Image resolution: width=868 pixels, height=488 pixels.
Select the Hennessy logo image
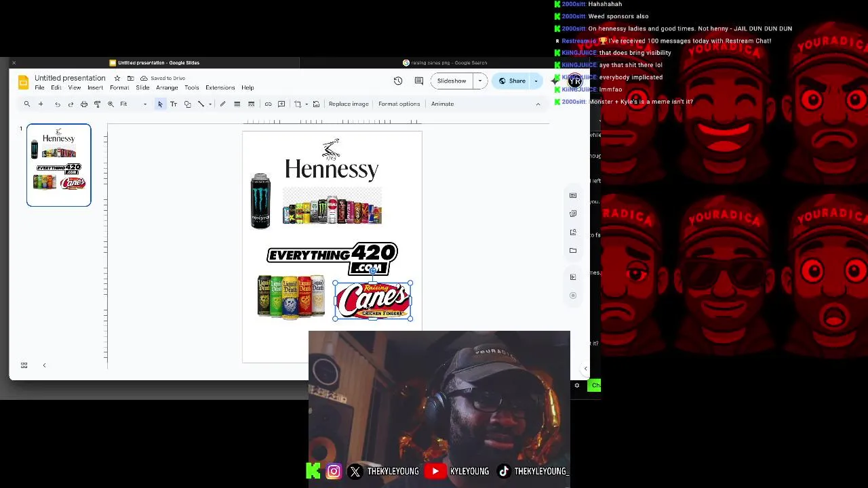click(331, 161)
